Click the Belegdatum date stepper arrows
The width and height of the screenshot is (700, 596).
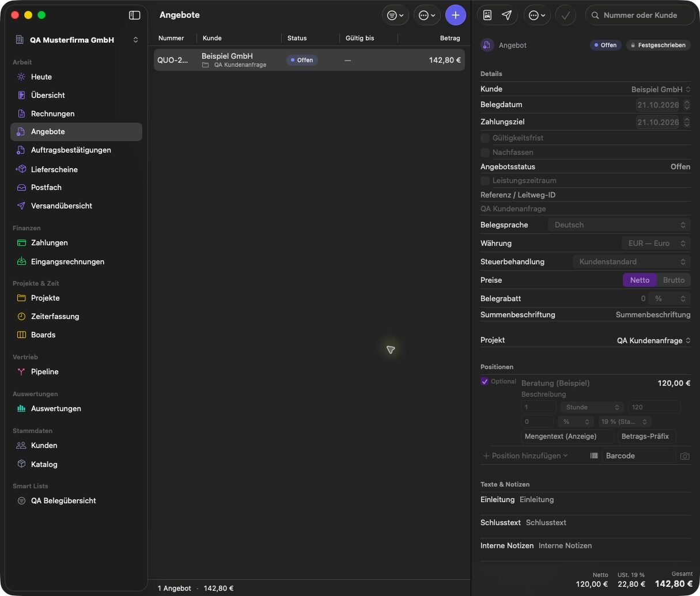[x=686, y=105]
